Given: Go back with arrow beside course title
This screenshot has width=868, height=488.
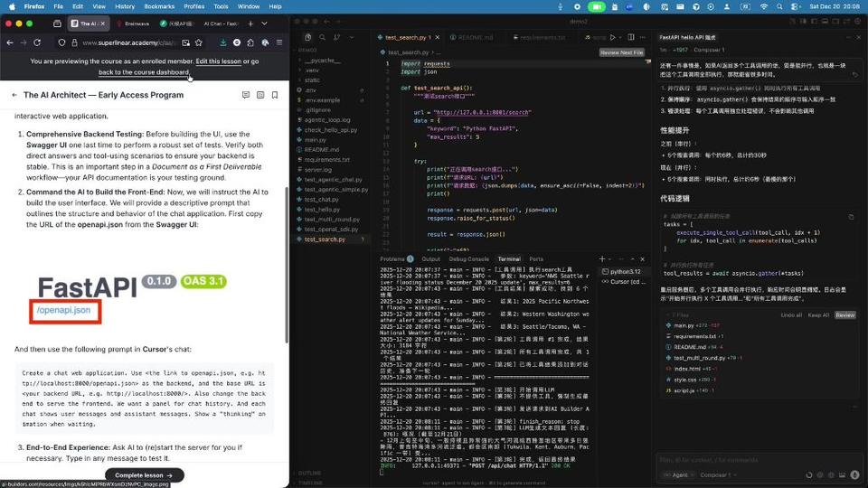Looking at the screenshot, I should coord(14,95).
